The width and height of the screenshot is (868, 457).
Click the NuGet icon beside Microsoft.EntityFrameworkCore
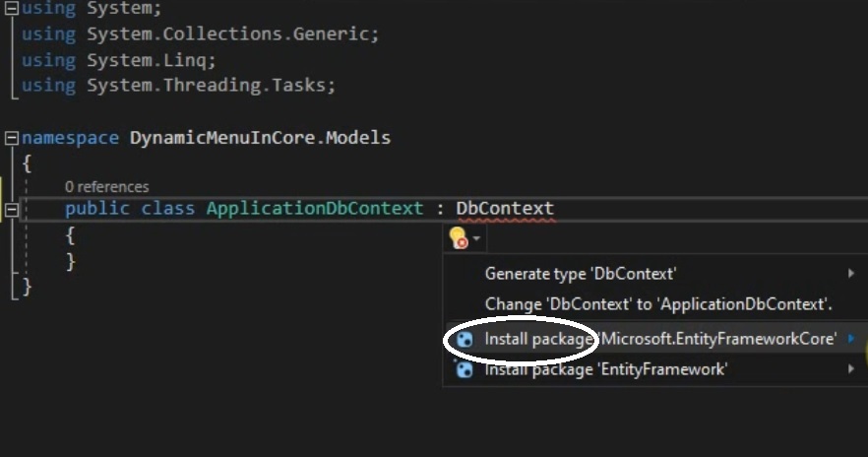(x=465, y=340)
